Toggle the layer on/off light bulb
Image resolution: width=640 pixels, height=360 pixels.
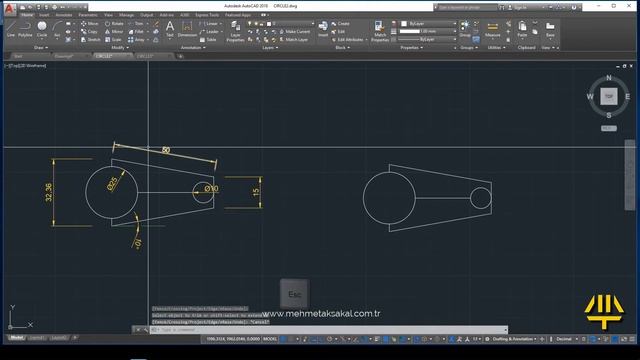250,24
